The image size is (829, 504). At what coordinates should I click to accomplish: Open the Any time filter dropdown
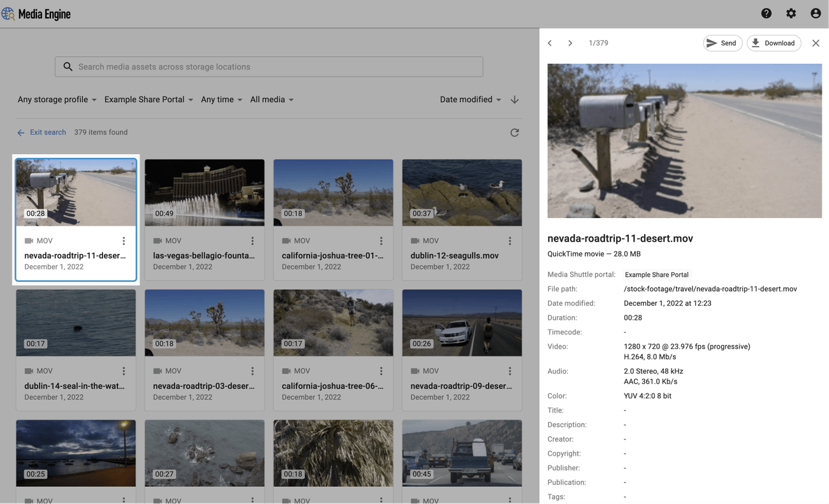221,99
